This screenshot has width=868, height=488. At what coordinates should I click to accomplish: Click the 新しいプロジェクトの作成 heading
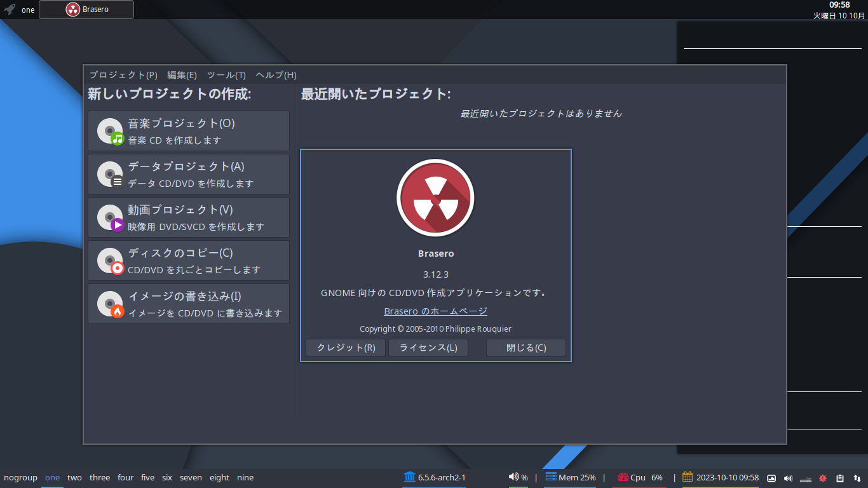click(170, 94)
